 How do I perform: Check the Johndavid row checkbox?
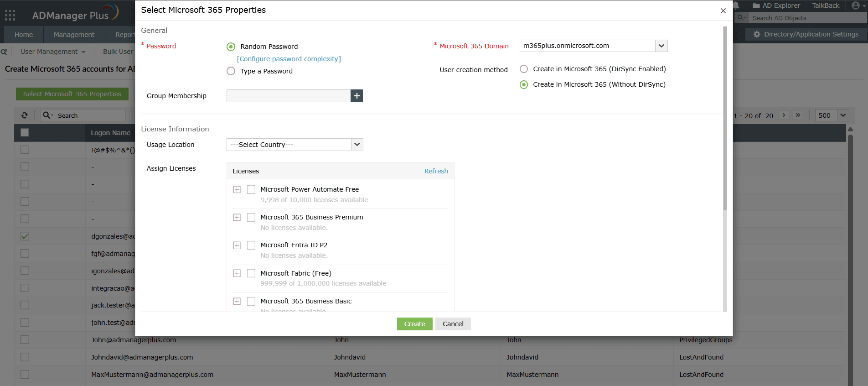click(x=25, y=357)
